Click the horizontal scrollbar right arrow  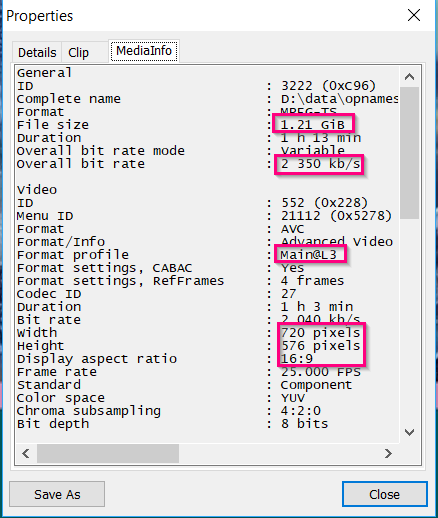pyautogui.click(x=388, y=453)
